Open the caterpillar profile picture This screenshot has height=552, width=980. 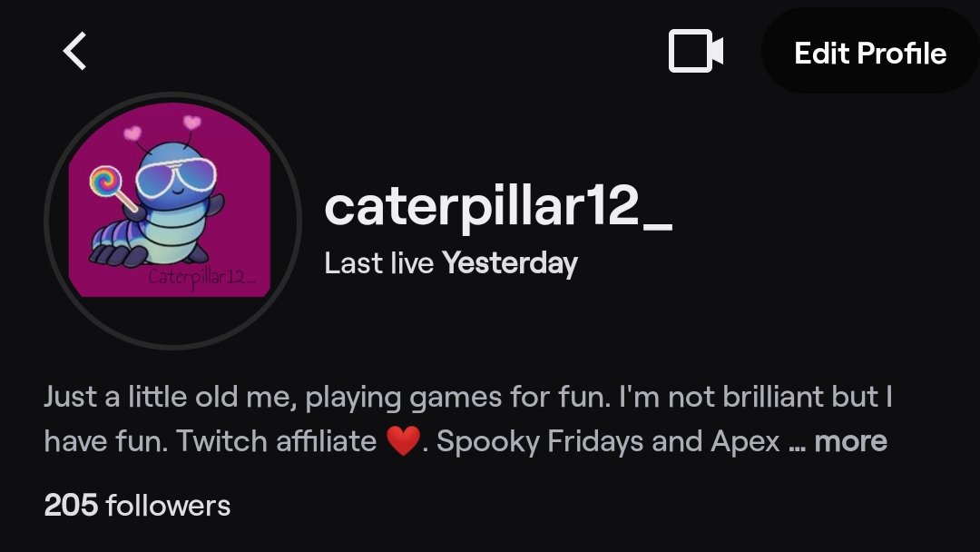(x=172, y=221)
